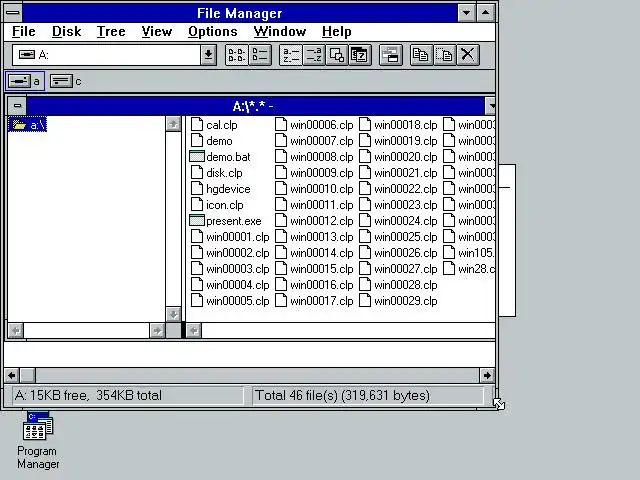640x480 pixels.
Task: Select file win00026.clp
Action: 398,253
